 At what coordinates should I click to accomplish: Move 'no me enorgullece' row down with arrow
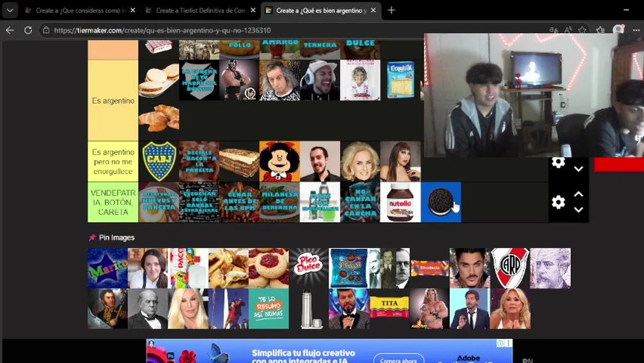578,169
